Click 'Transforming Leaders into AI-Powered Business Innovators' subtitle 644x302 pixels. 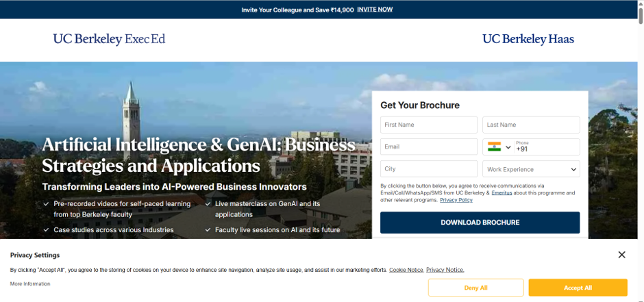click(x=175, y=187)
